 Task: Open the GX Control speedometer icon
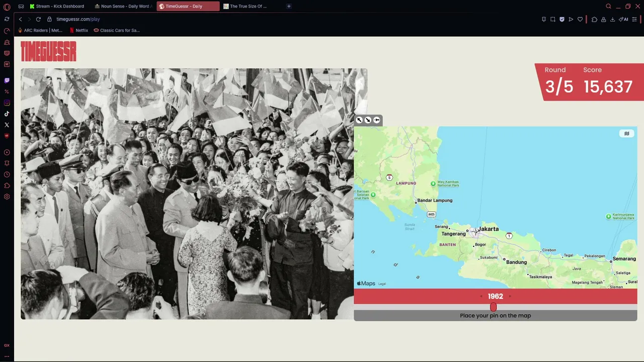[x=7, y=31]
